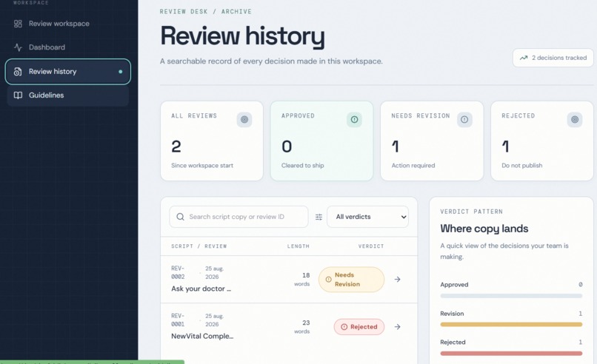This screenshot has width=597, height=364.
Task: Click the All Reviews card icon
Action: point(244,119)
